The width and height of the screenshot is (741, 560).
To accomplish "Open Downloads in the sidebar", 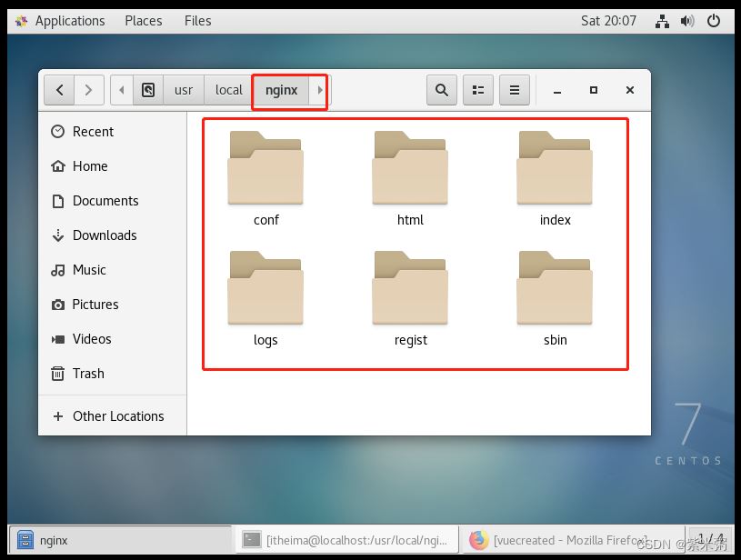I will pos(105,235).
